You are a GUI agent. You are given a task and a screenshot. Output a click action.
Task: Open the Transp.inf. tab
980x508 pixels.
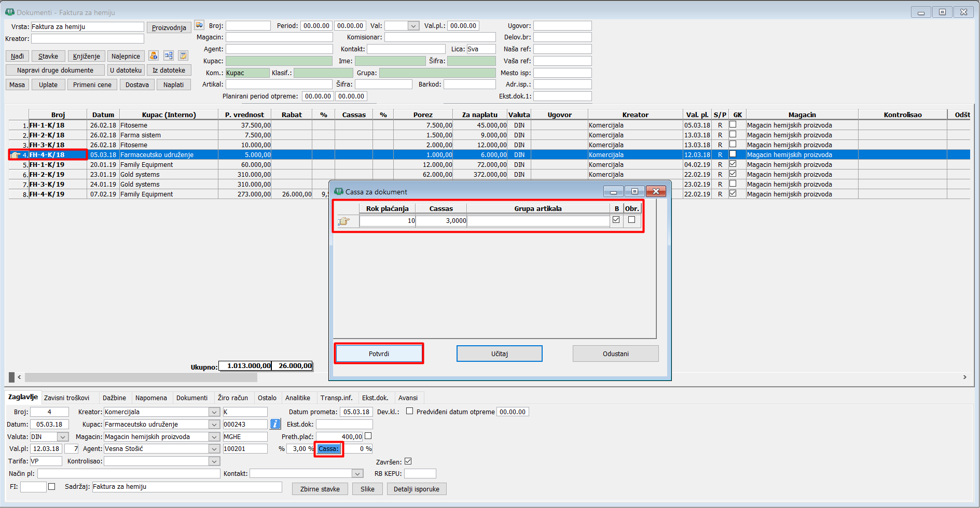336,398
